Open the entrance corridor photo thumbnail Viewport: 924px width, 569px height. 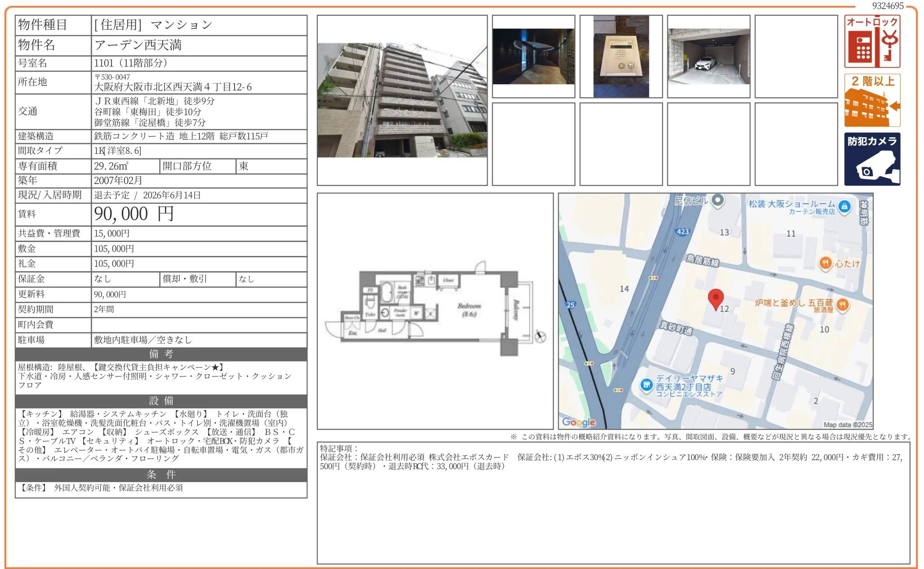pyautogui.click(x=533, y=57)
